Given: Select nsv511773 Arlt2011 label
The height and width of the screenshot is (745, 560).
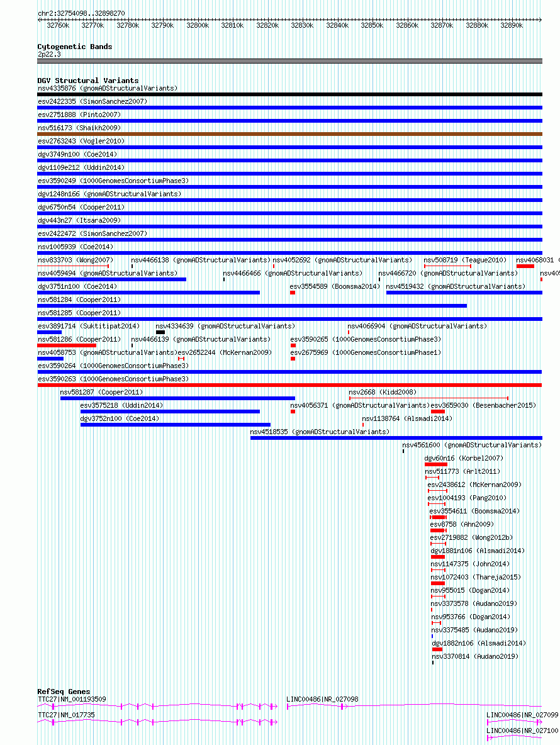Looking at the screenshot, I should (x=462, y=472).
